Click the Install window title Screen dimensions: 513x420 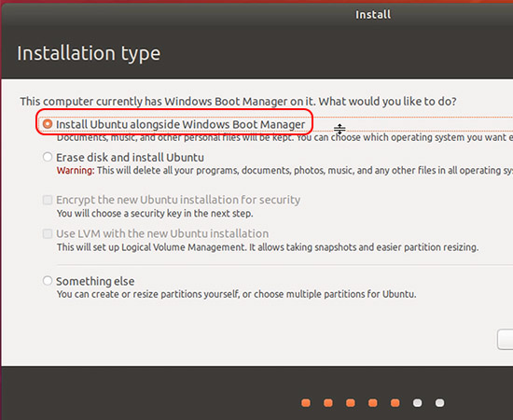(373, 14)
